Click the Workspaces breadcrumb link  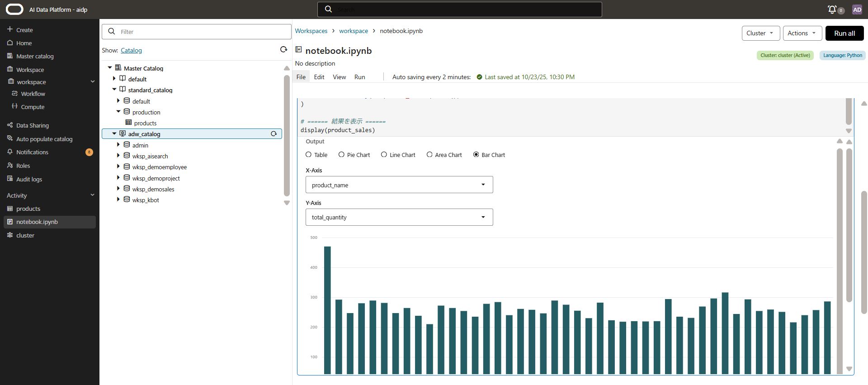click(x=311, y=31)
